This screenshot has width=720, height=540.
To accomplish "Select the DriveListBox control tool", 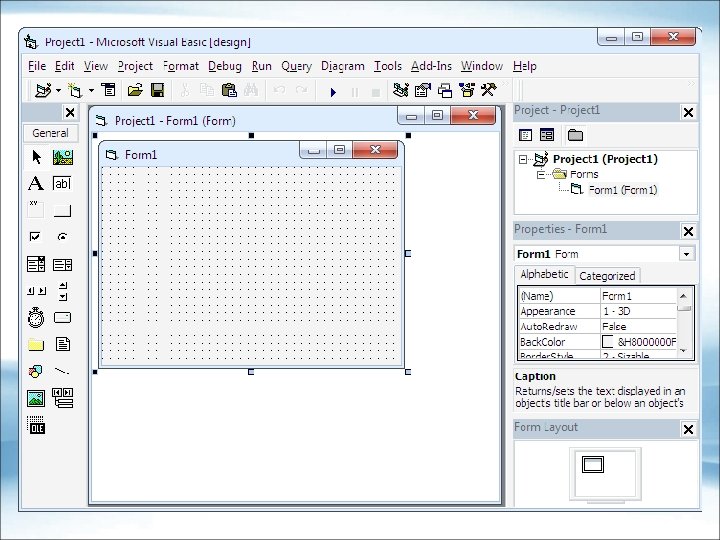I will click(63, 318).
